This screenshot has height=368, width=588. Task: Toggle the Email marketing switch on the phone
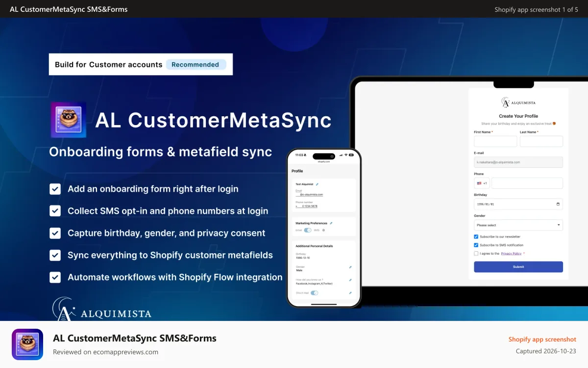(308, 230)
